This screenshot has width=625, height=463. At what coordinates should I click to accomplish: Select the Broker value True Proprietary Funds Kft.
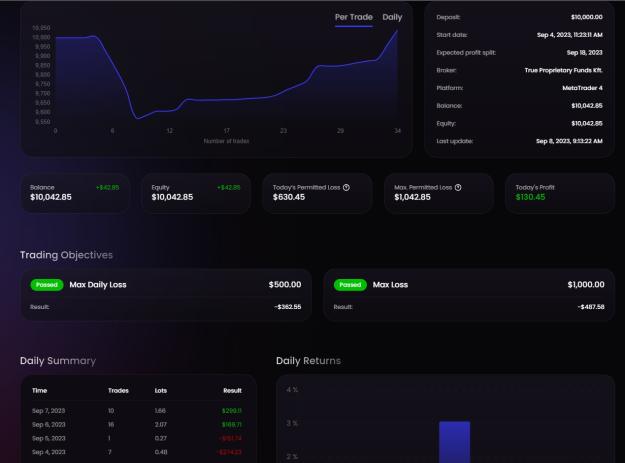coord(563,70)
